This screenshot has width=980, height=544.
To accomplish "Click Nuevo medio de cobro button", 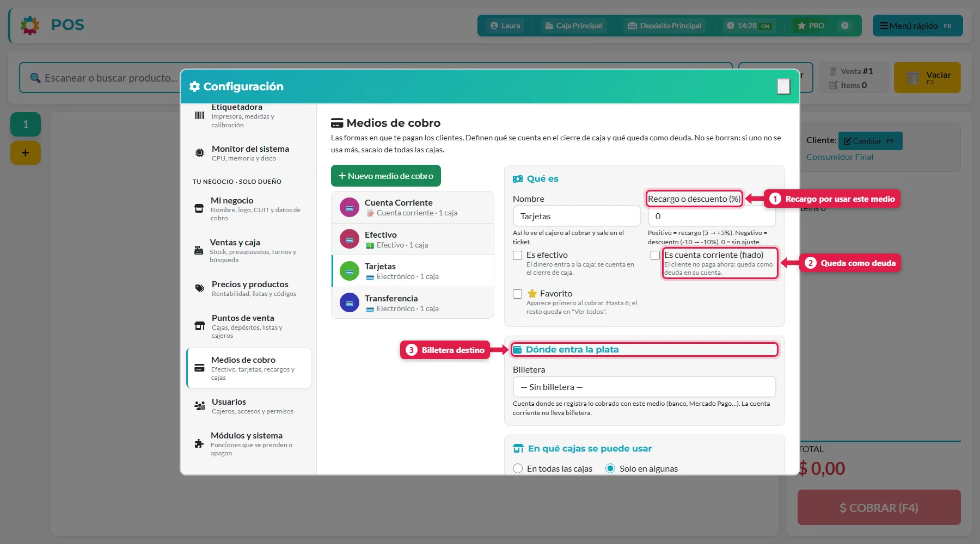I will [x=386, y=176].
